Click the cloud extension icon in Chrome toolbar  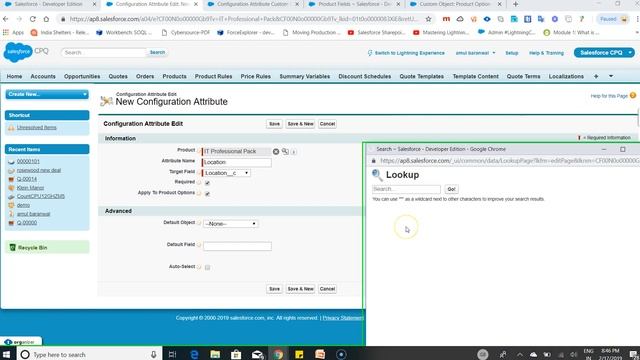(x=460, y=19)
